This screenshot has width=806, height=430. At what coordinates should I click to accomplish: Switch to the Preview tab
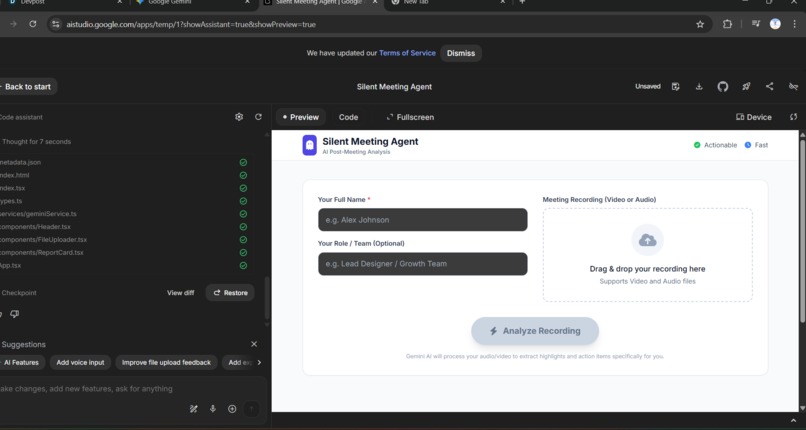pos(301,117)
